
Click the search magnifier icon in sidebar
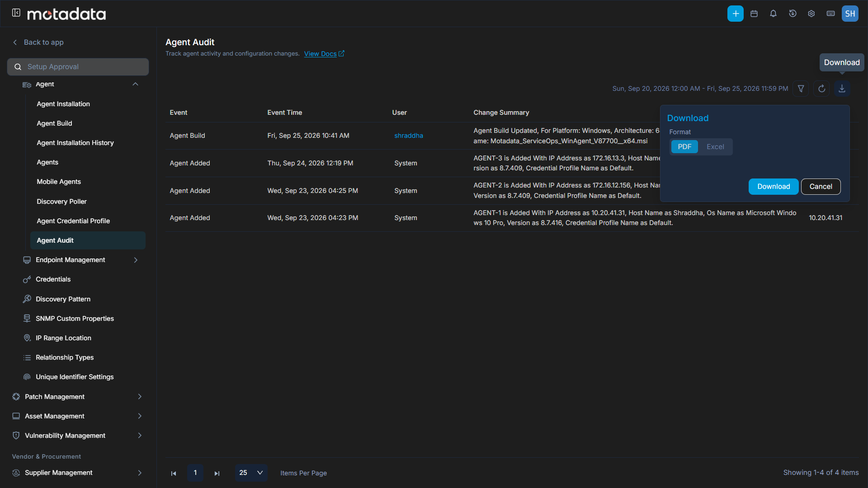point(18,67)
